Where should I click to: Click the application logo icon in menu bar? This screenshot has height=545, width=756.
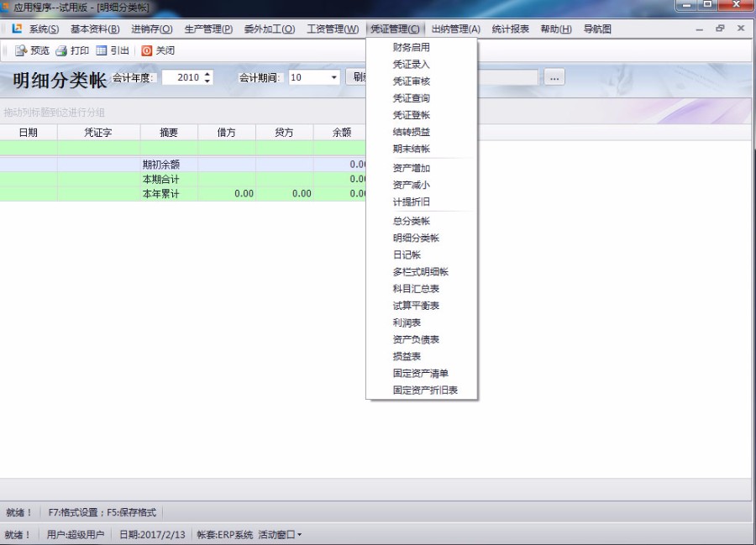tap(17, 29)
